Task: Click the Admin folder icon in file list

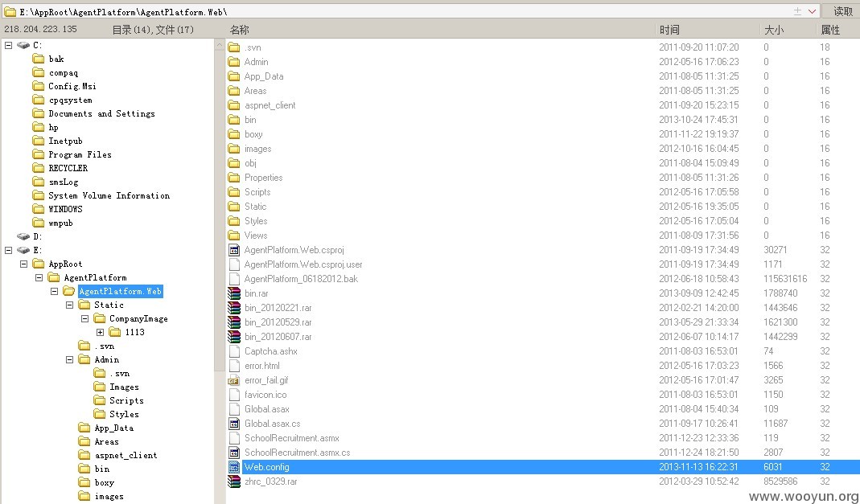Action: pos(234,62)
